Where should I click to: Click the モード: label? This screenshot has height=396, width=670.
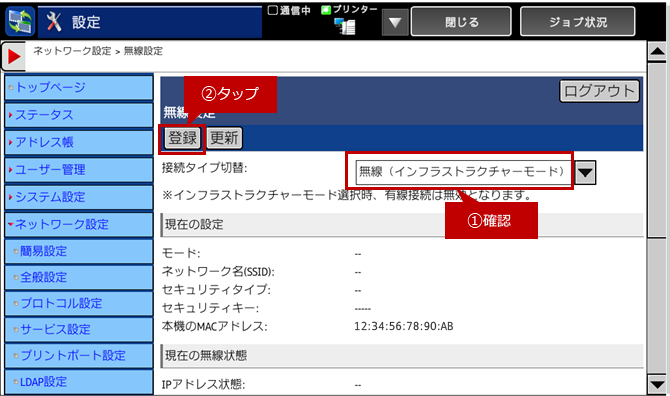tap(181, 253)
